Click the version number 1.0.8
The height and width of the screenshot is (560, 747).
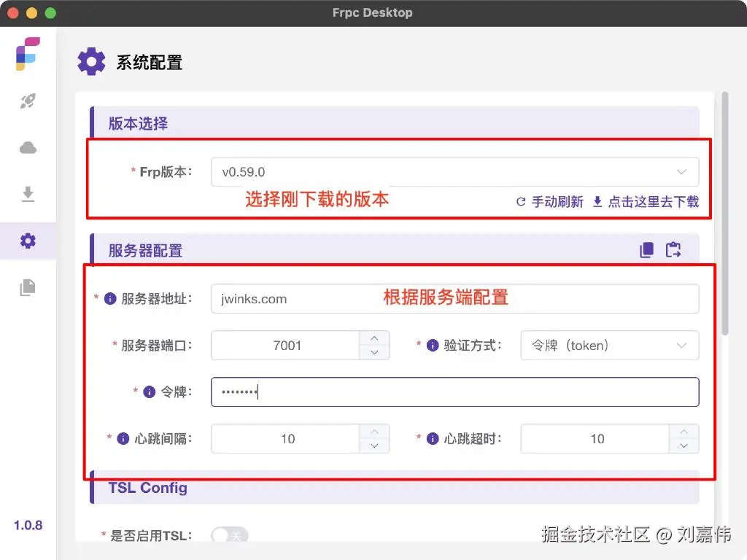pos(28,525)
